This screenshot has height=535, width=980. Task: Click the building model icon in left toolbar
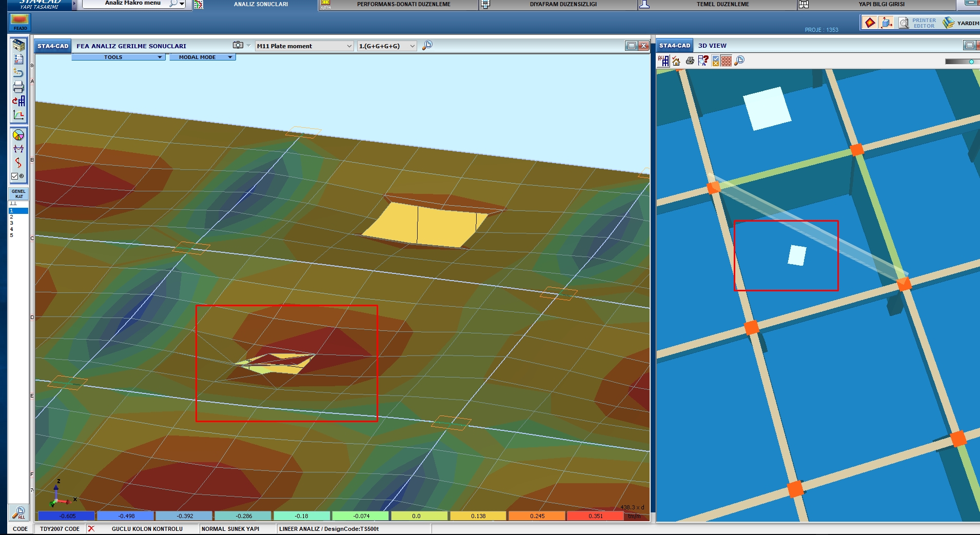point(18,46)
